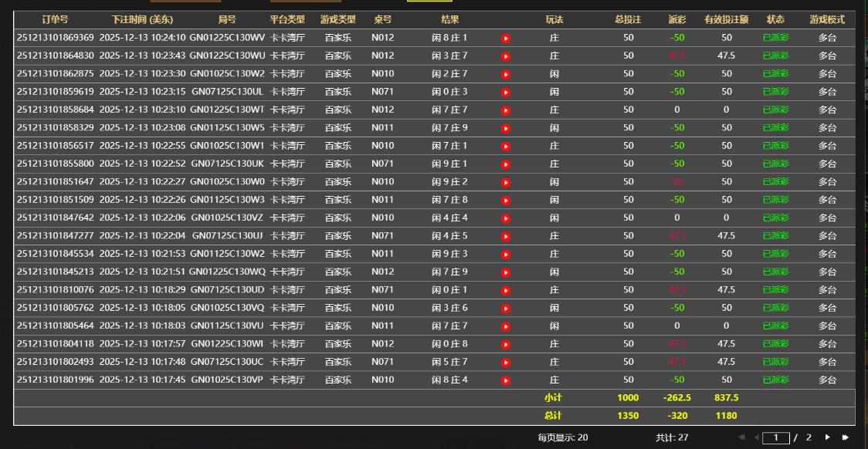Click the 订单号 column header
The width and height of the screenshot is (868, 449).
pyautogui.click(x=55, y=20)
